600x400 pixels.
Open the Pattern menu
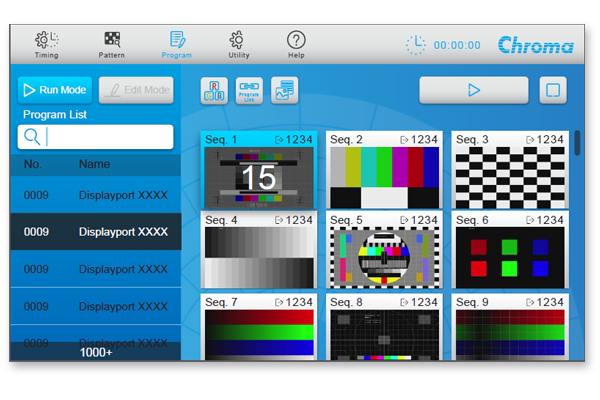point(112,45)
